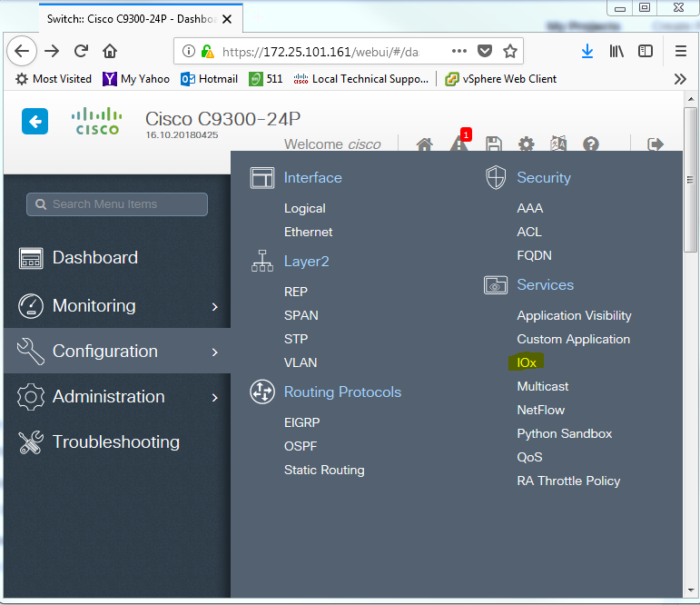Open the alert notifications warning icon

(458, 144)
